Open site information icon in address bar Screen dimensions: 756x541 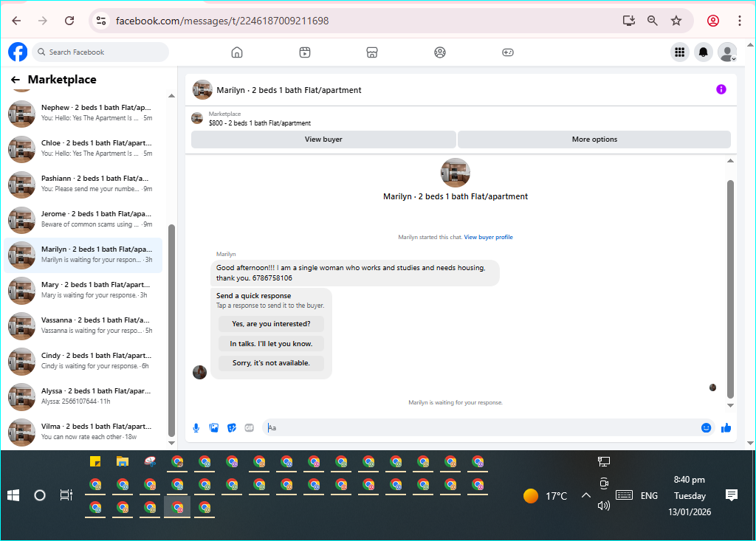tap(101, 21)
